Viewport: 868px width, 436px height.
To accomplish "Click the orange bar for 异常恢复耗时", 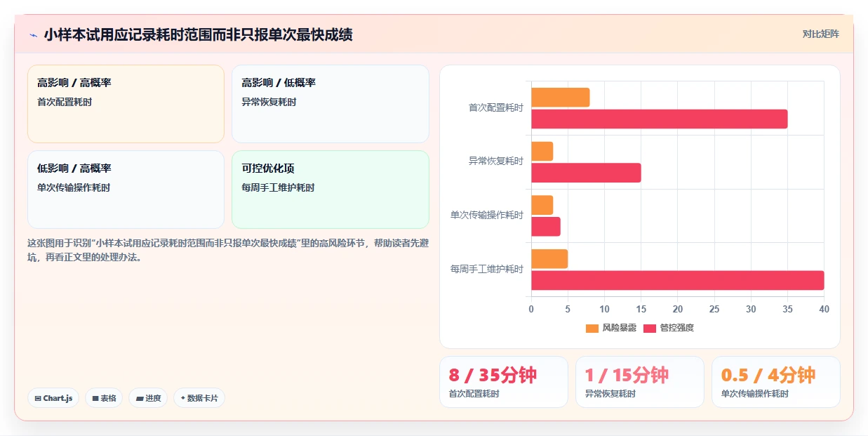I will [x=542, y=152].
